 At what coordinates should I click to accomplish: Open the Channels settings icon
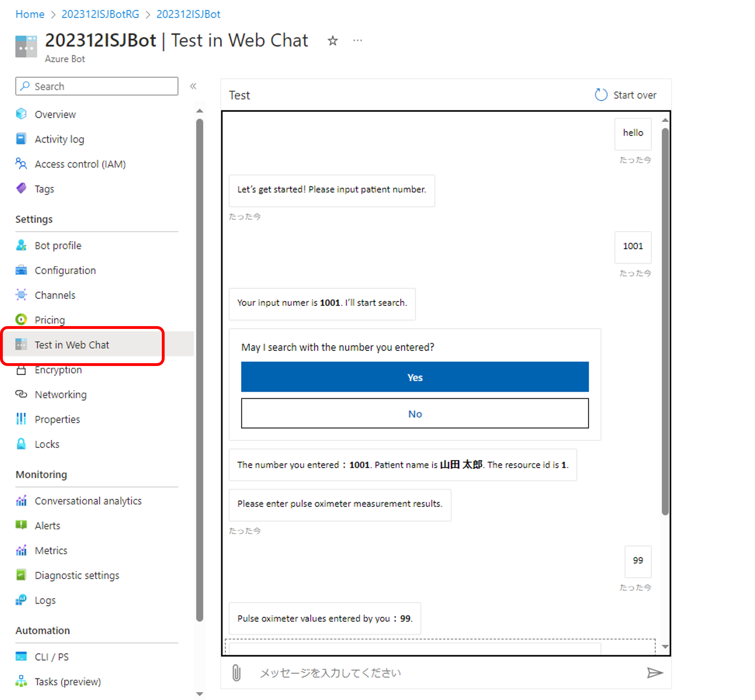[x=21, y=295]
